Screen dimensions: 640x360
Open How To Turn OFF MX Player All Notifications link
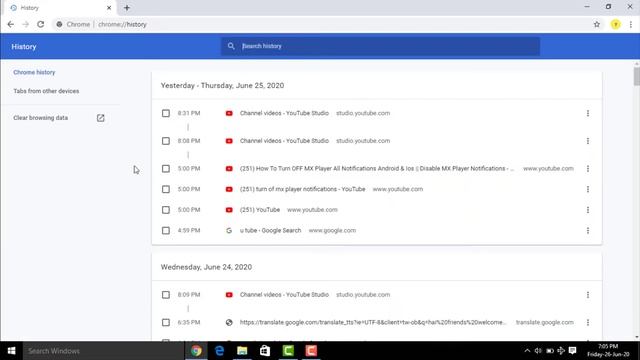377,169
